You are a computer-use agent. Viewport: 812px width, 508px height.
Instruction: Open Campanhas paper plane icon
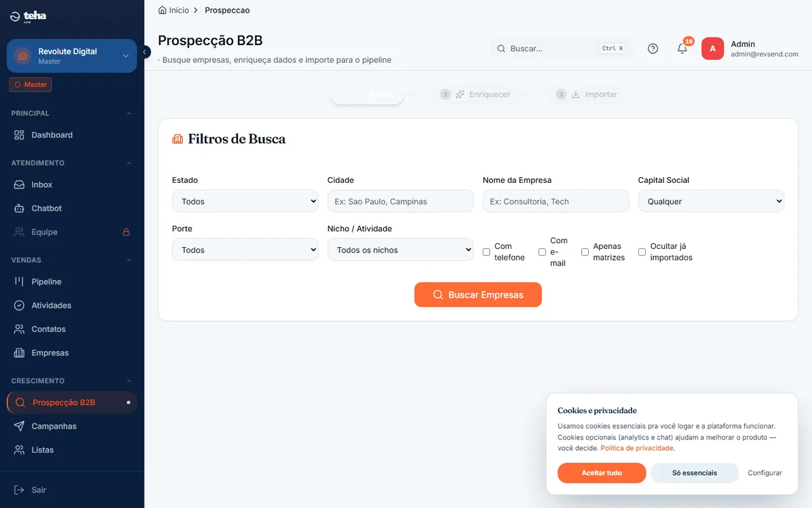[19, 426]
